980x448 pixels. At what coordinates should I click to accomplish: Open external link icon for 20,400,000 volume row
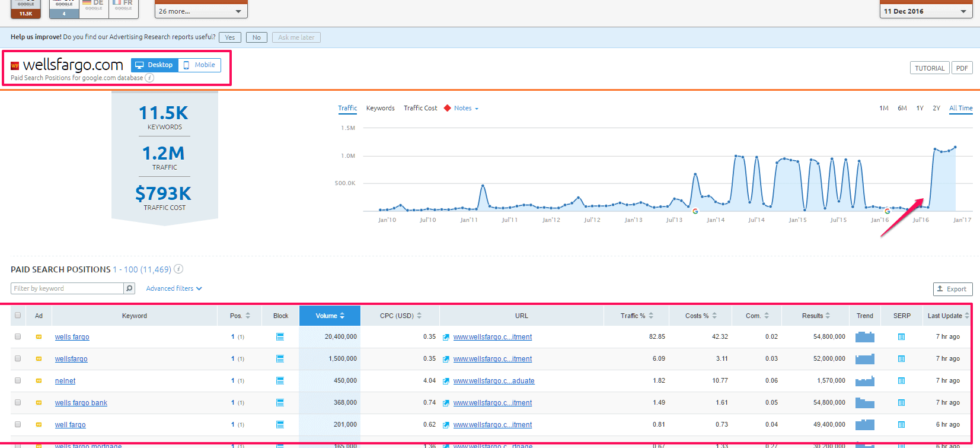(x=446, y=337)
